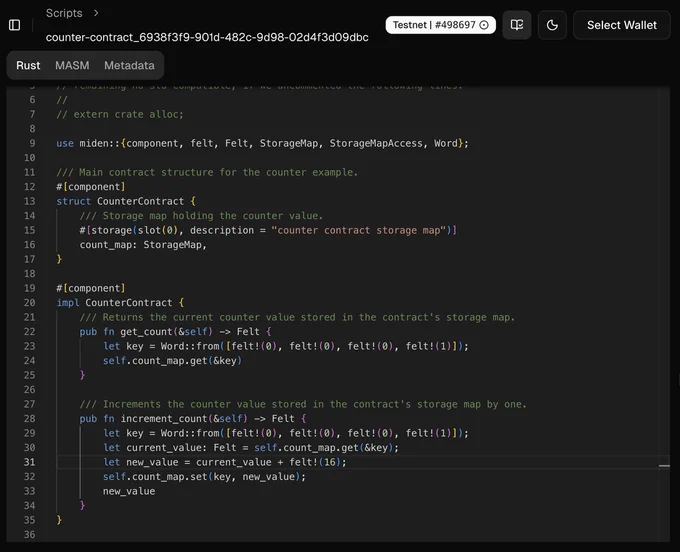The height and width of the screenshot is (552, 680).
Task: Click 'self.count_map.get(&key)' on line 24
Action: (x=172, y=361)
